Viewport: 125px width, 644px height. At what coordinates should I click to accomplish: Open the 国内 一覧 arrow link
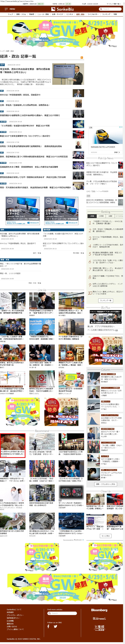pos(37,253)
